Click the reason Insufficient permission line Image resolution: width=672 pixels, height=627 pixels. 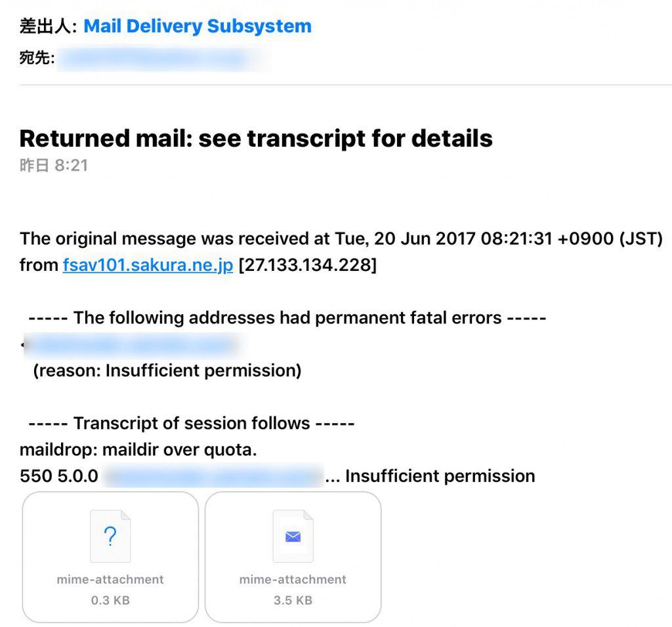[167, 371]
